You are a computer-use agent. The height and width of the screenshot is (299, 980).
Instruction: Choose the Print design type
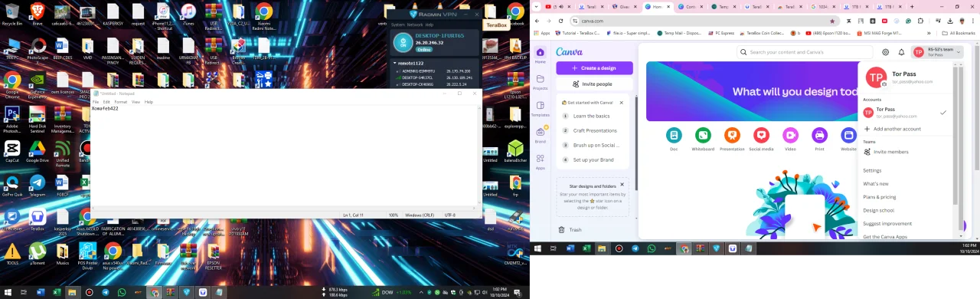[819, 138]
